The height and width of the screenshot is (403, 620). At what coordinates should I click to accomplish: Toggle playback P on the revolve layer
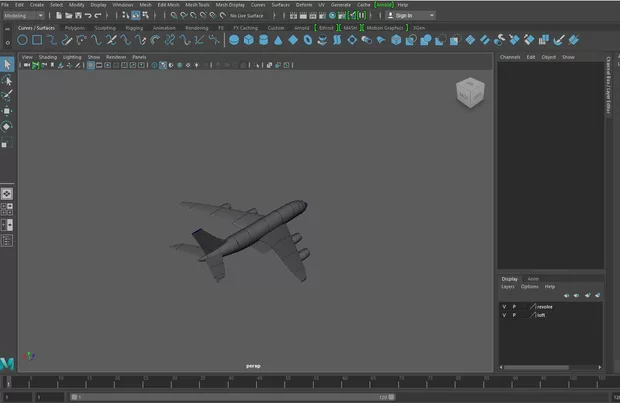click(x=516, y=306)
